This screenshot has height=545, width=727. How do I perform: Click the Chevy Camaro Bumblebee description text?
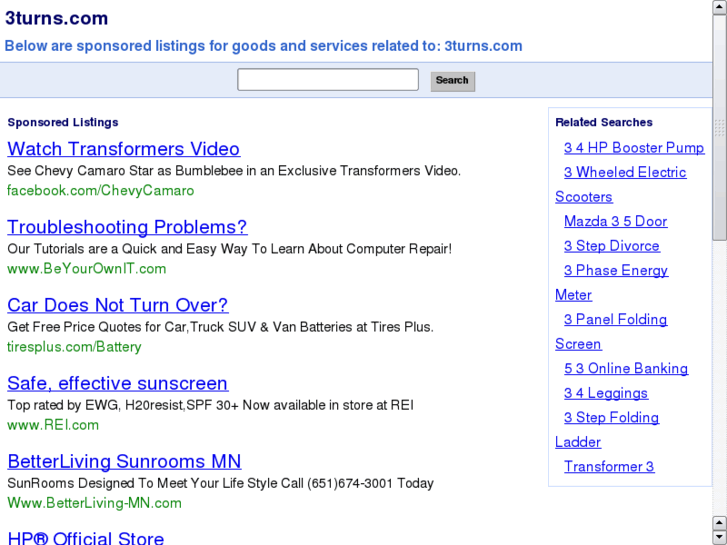(234, 171)
